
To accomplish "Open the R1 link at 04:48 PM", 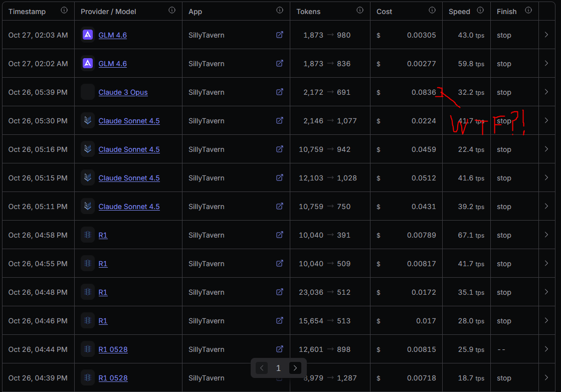I will pyautogui.click(x=103, y=293).
